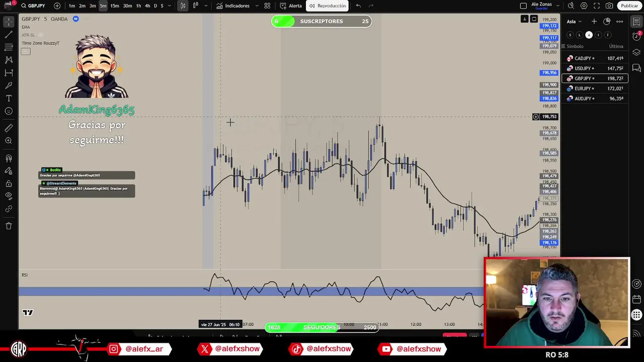The height and width of the screenshot is (362, 644).
Task: Select the ruler measure tool
Action: 9,128
